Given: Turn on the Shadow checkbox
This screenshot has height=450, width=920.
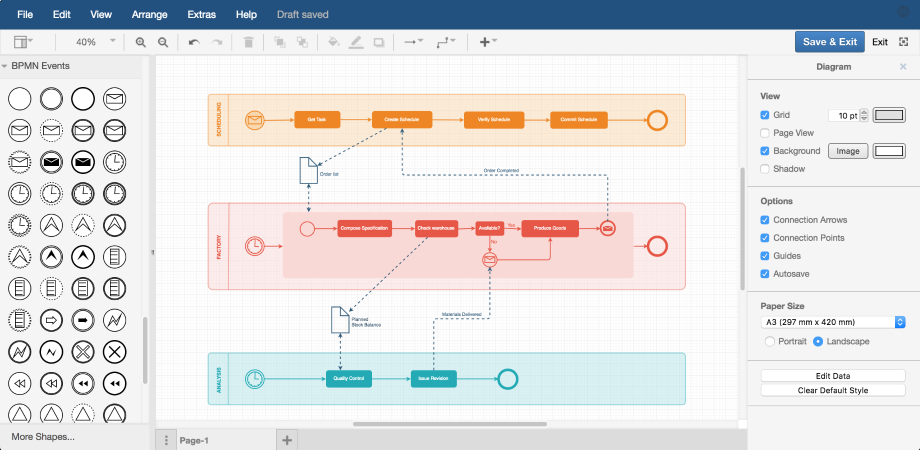Looking at the screenshot, I should 765,169.
